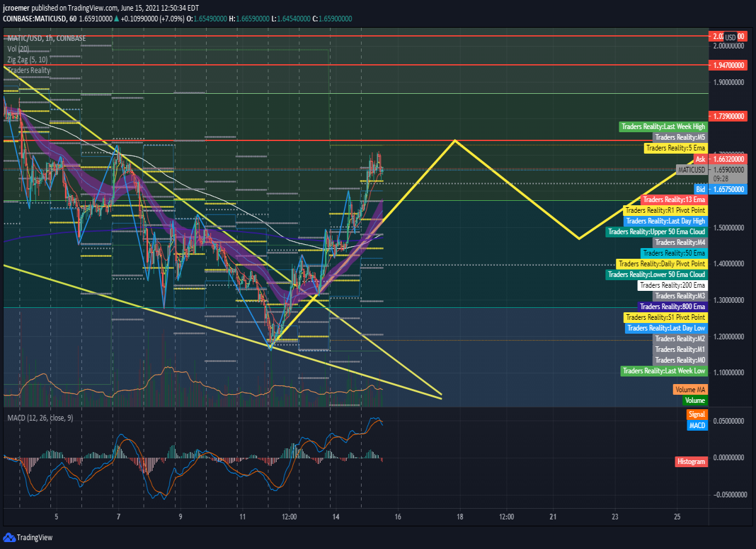Select the Traders Reality indicator legend

[x=29, y=70]
